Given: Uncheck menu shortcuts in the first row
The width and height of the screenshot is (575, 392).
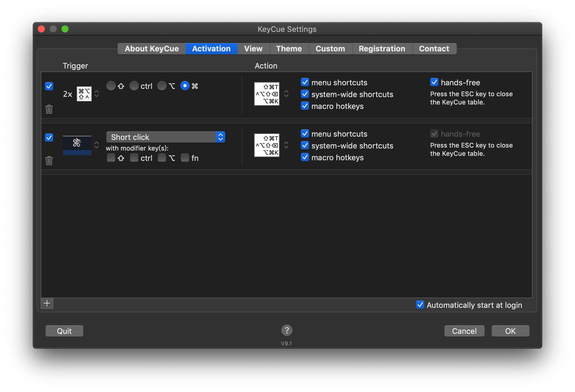Looking at the screenshot, I should [305, 82].
